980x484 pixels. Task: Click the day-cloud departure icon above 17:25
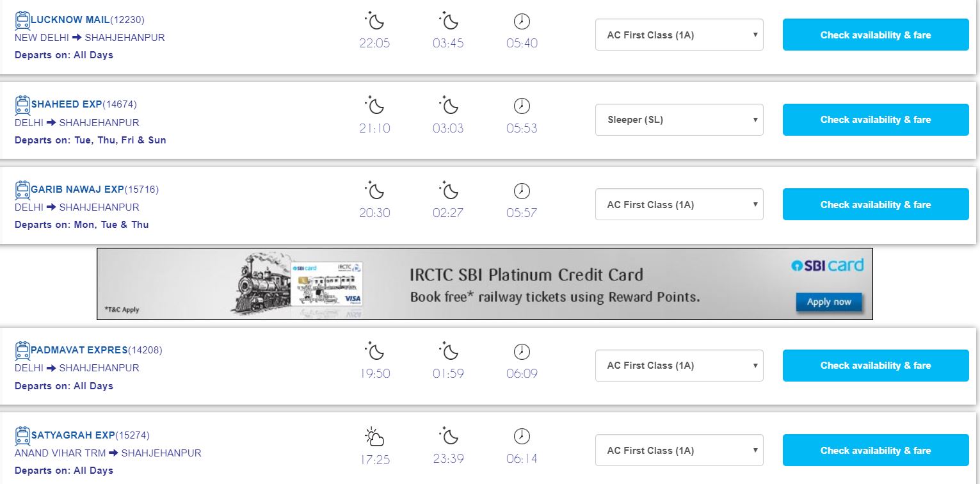pyautogui.click(x=374, y=437)
